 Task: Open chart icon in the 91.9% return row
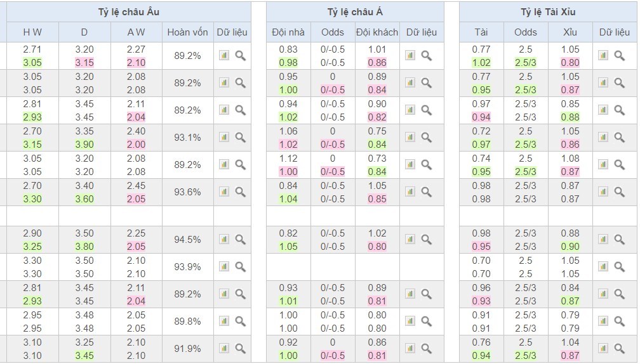[x=224, y=348]
